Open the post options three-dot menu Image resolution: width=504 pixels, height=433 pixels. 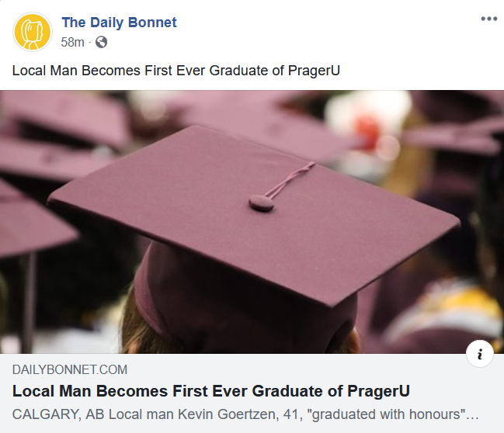489,19
